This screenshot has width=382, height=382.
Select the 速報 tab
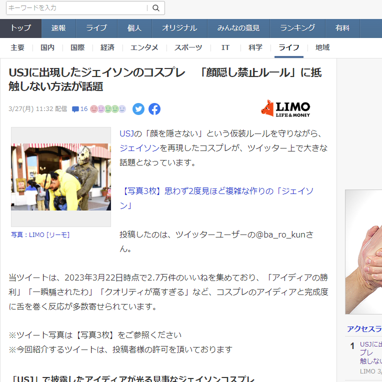(x=59, y=28)
